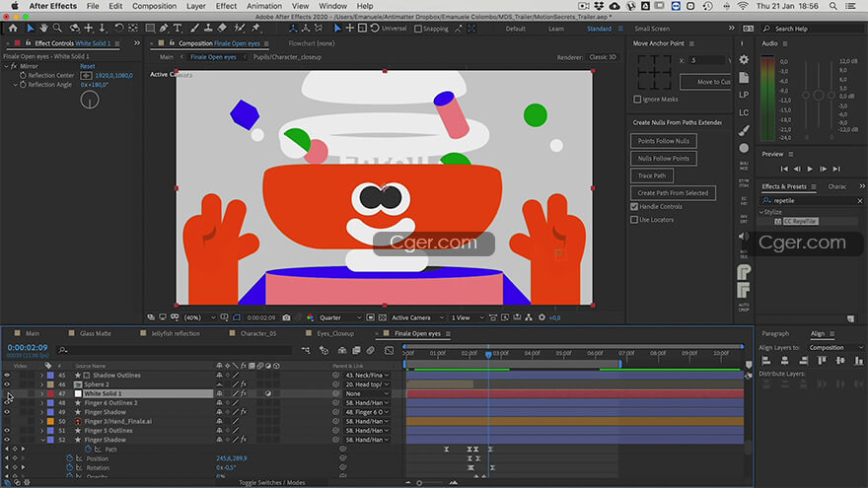Open the Classic 3D renderer dropdown
This screenshot has height=488, width=868.
tap(603, 57)
